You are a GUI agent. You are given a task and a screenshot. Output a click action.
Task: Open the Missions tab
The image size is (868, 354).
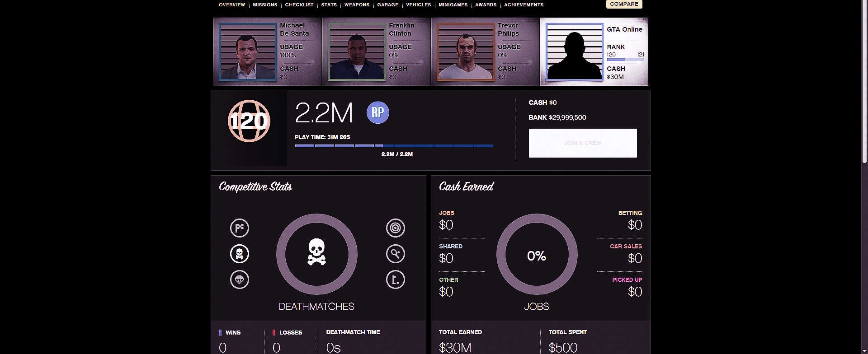(265, 5)
